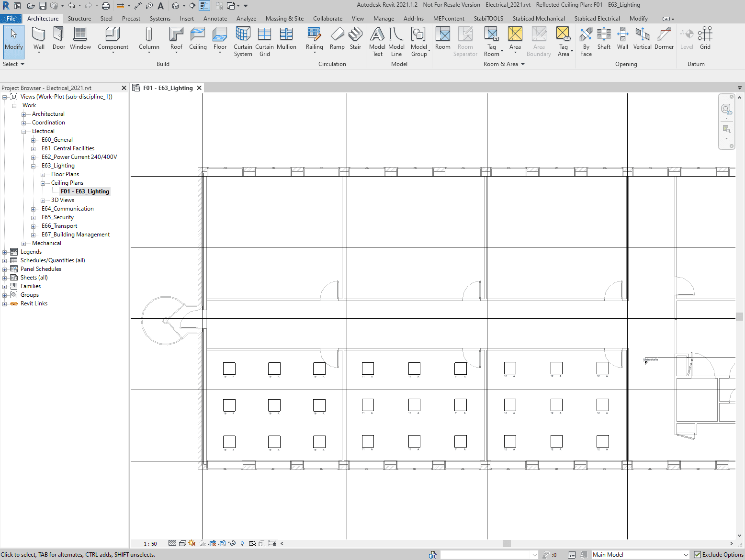Viewport: 745px width, 560px height.
Task: Click the 1 : 50 view scale button
Action: [150, 544]
